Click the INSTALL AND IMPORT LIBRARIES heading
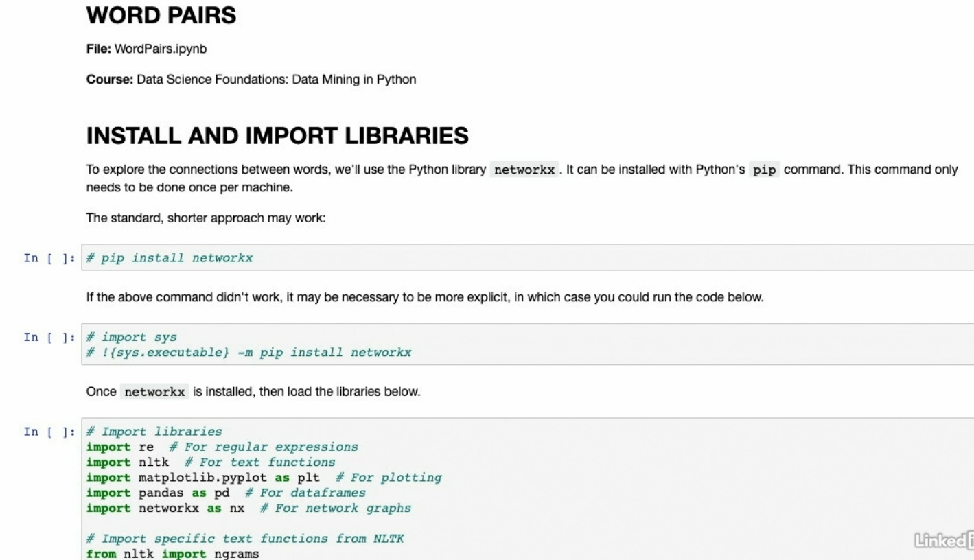974x560 pixels. click(277, 136)
